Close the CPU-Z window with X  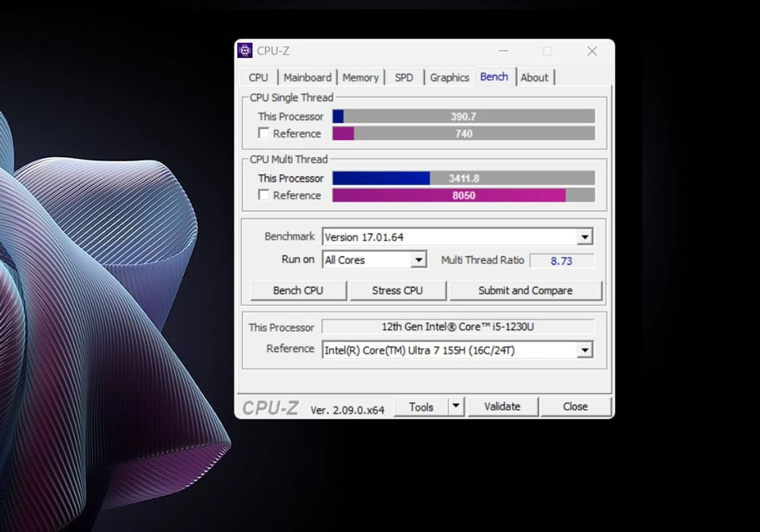click(592, 51)
